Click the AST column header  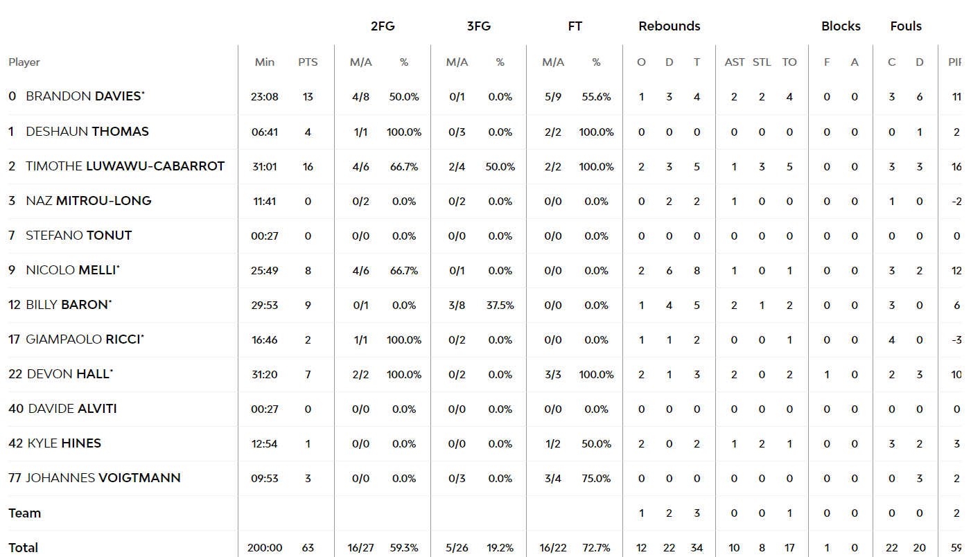pyautogui.click(x=735, y=62)
